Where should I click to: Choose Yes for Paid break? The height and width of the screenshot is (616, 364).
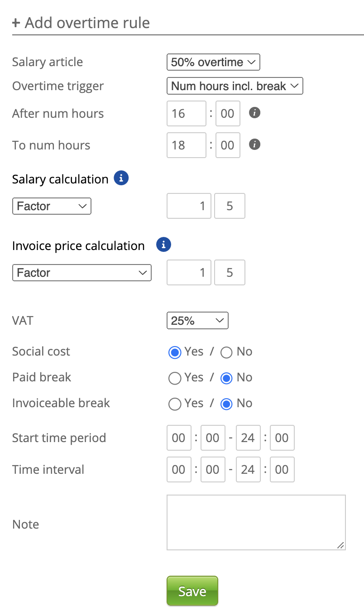(175, 378)
